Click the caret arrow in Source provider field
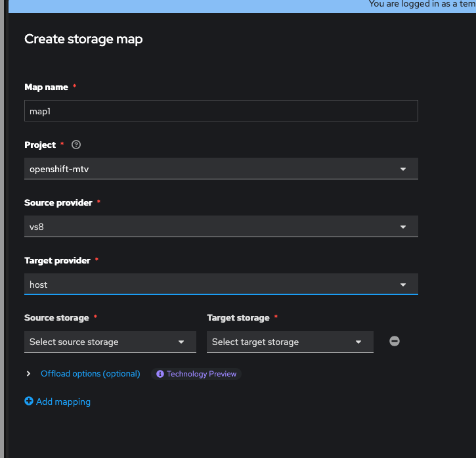The height and width of the screenshot is (458, 476). coord(403,227)
